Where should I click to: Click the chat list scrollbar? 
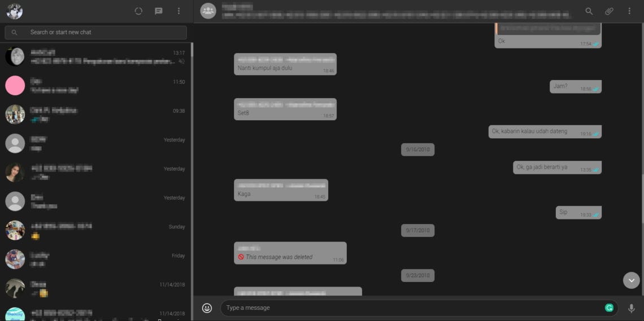coord(192,169)
